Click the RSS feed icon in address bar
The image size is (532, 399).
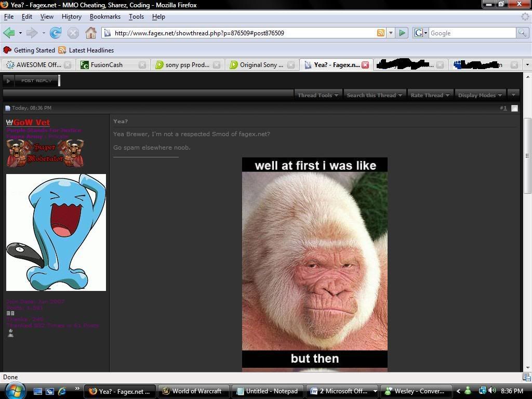(381, 33)
